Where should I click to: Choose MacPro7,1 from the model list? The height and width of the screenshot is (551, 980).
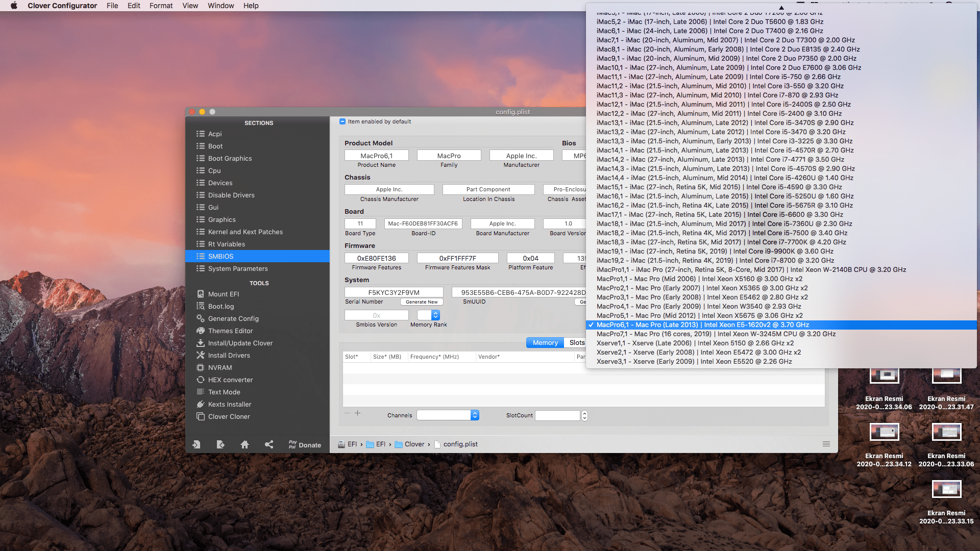(x=716, y=334)
